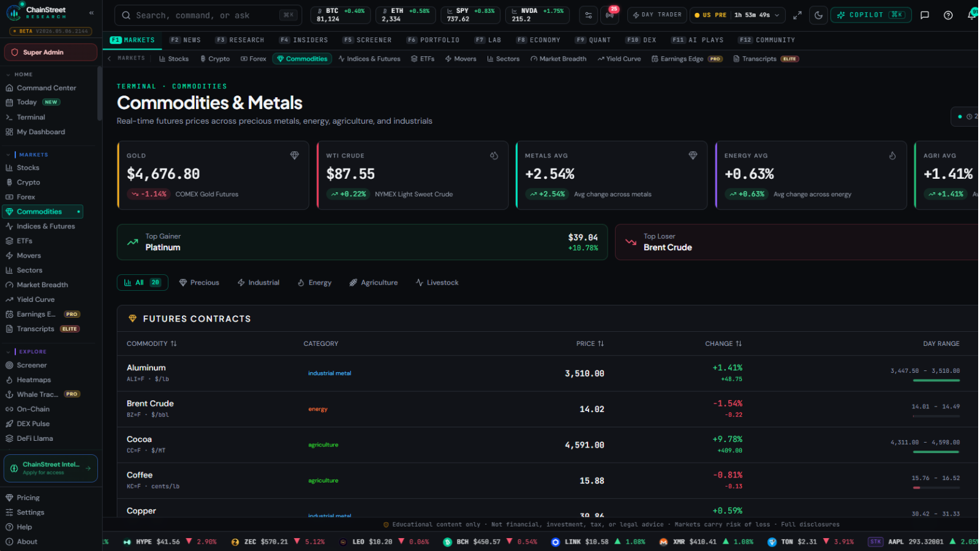980x551 pixels.
Task: Filter contracts to All 20
Action: click(143, 282)
